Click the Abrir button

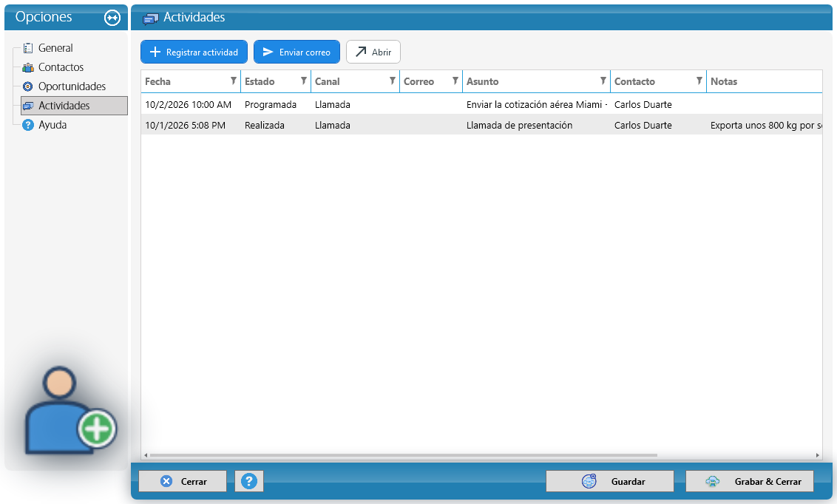coord(373,52)
